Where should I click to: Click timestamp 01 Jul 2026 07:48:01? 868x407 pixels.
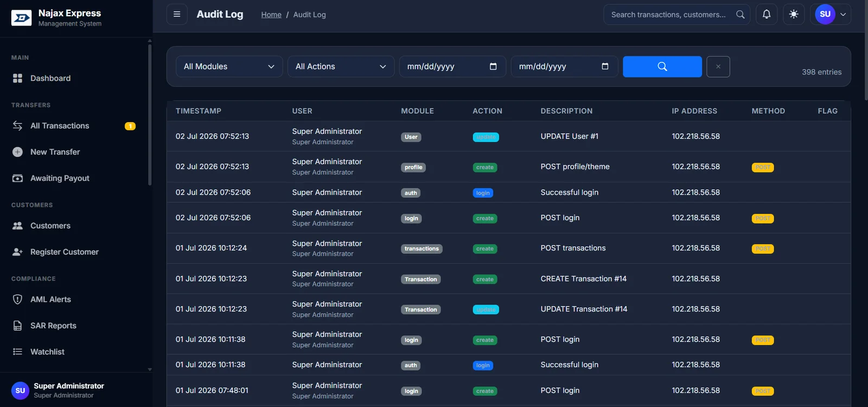212,390
